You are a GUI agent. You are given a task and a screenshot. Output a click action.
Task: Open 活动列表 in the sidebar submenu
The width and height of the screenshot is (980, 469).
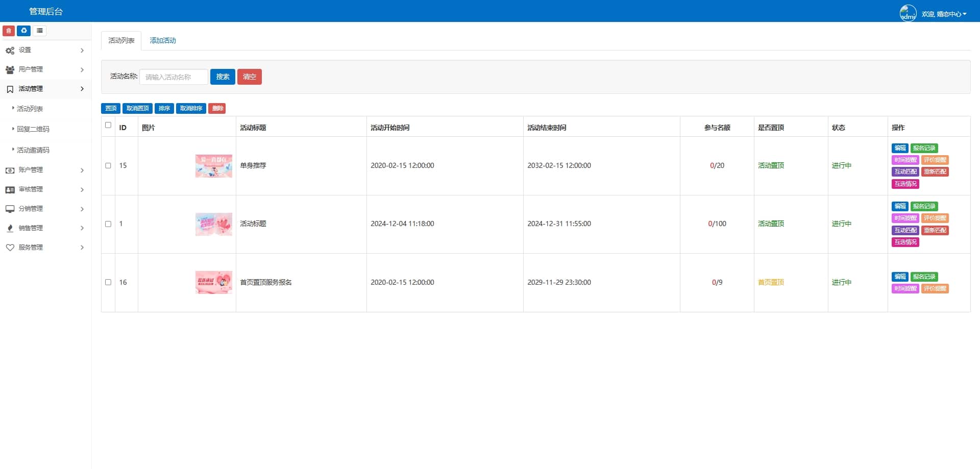pos(30,109)
